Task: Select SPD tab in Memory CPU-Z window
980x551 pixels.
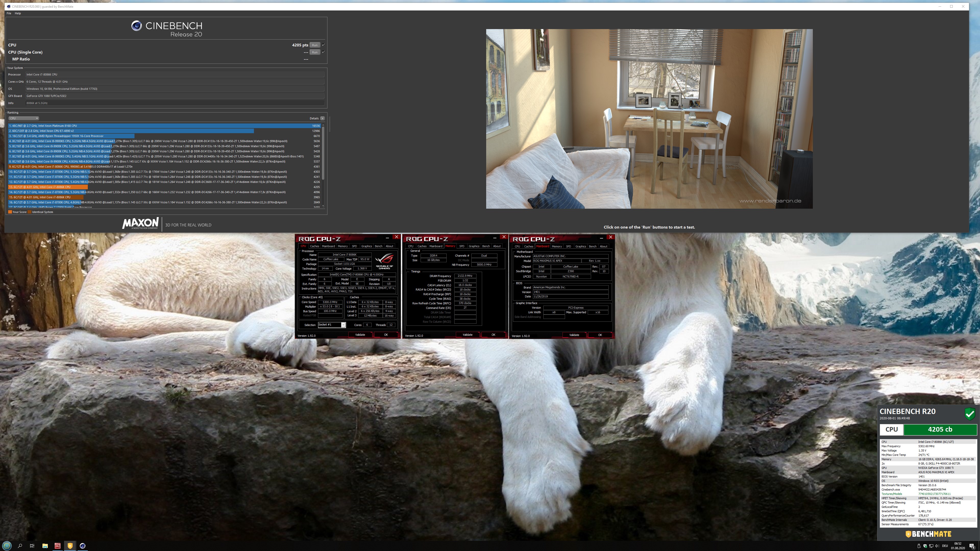Action: tap(462, 246)
